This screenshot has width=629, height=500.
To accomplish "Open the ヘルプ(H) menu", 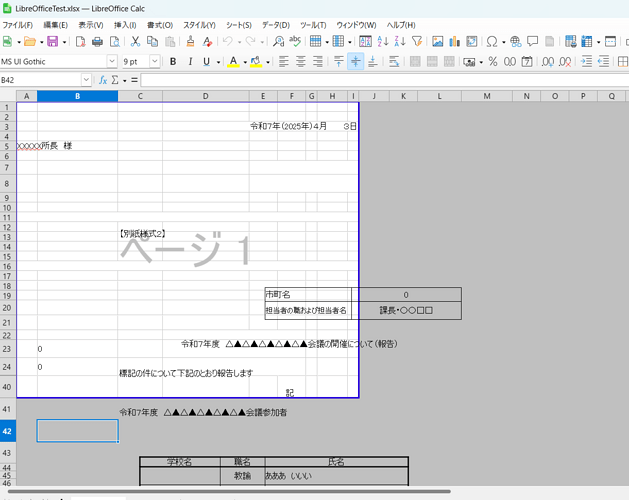I will (x=401, y=25).
